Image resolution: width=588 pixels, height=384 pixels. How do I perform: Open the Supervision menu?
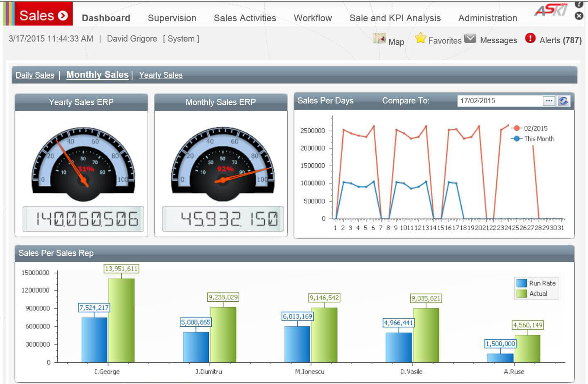(172, 18)
